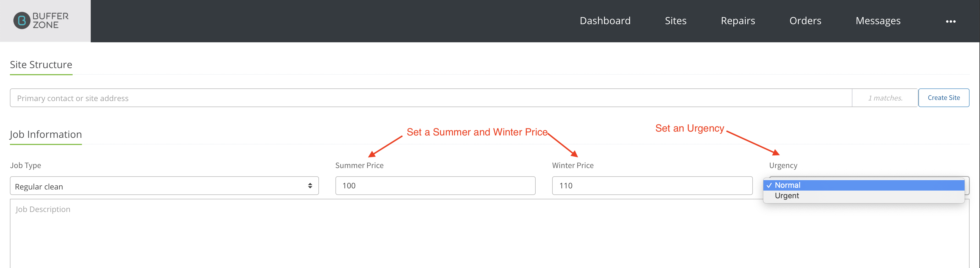
Task: Click the Job Type stepper arrows
Action: point(310,186)
